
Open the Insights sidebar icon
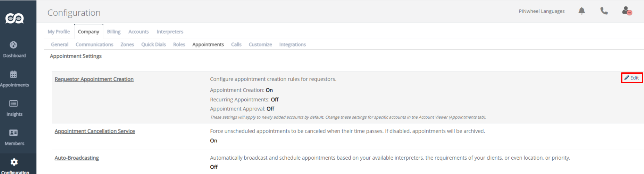13,103
